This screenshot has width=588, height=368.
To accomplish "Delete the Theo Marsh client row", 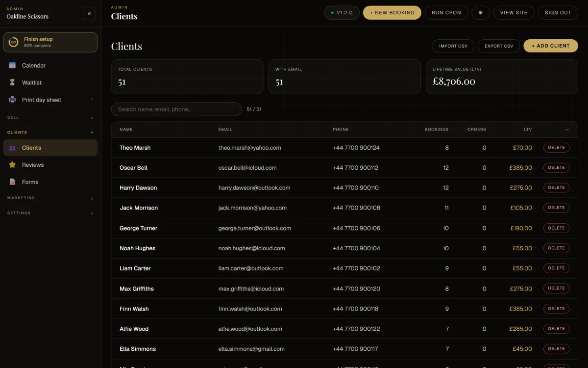I will (x=557, y=148).
